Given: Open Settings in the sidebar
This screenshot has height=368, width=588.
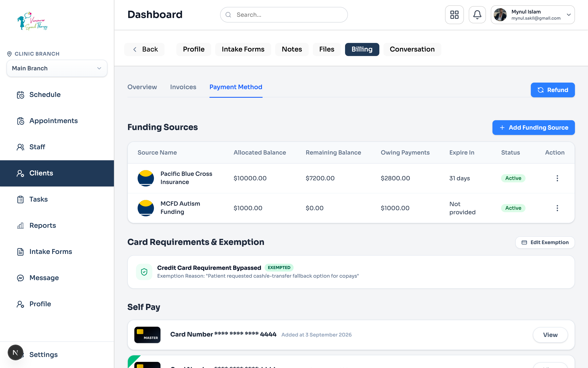Looking at the screenshot, I should [x=57, y=355].
